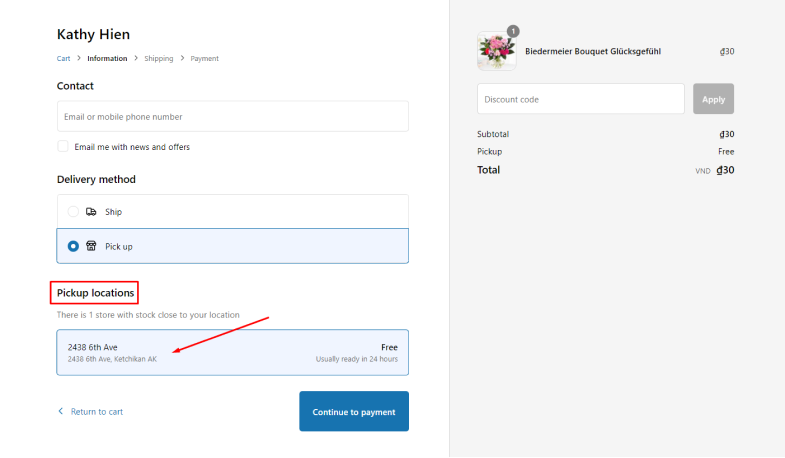The width and height of the screenshot is (785, 458).
Task: Click Return to cart link
Action: 97,411
